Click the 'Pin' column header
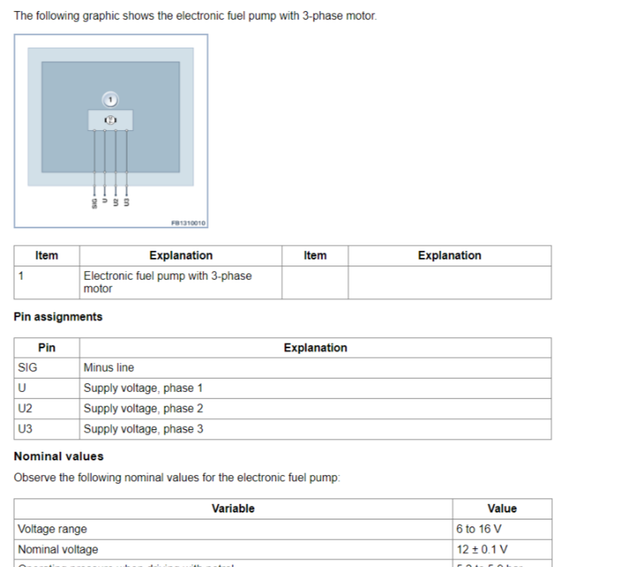The width and height of the screenshot is (640, 567). [x=47, y=348]
